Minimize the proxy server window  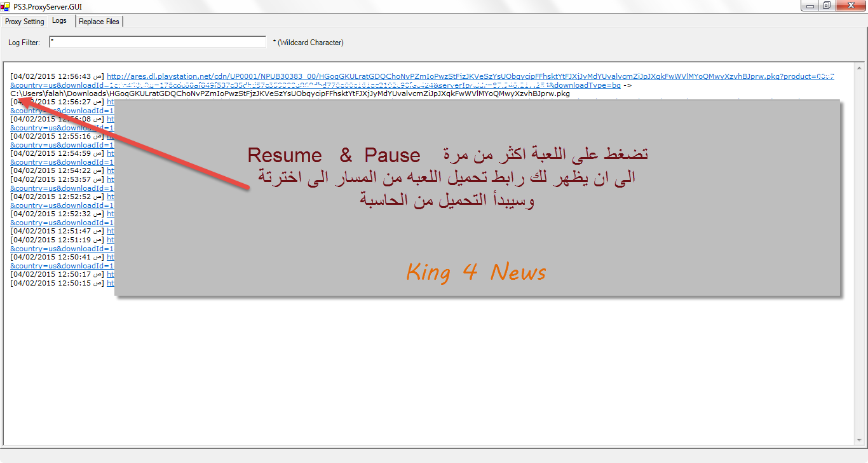[810, 6]
